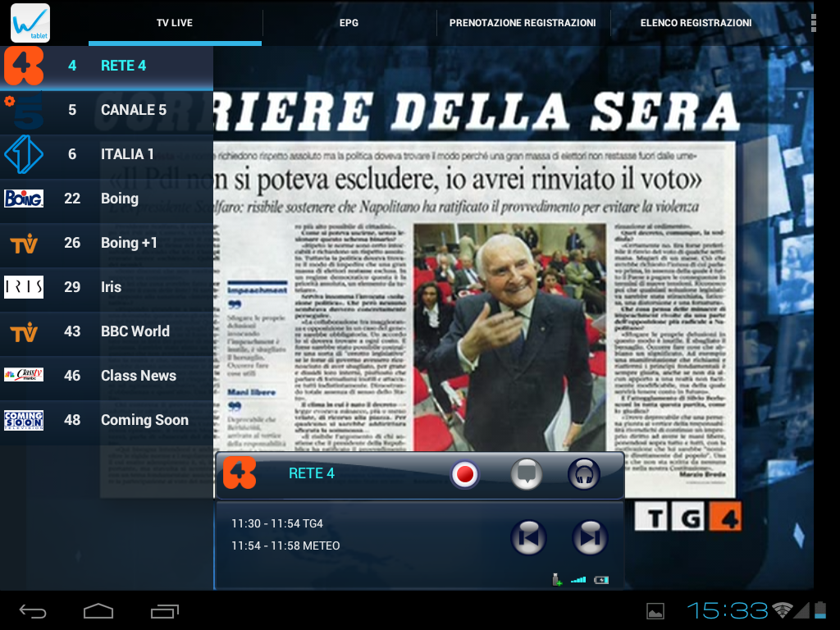Tune to CANALE 5

point(107,111)
